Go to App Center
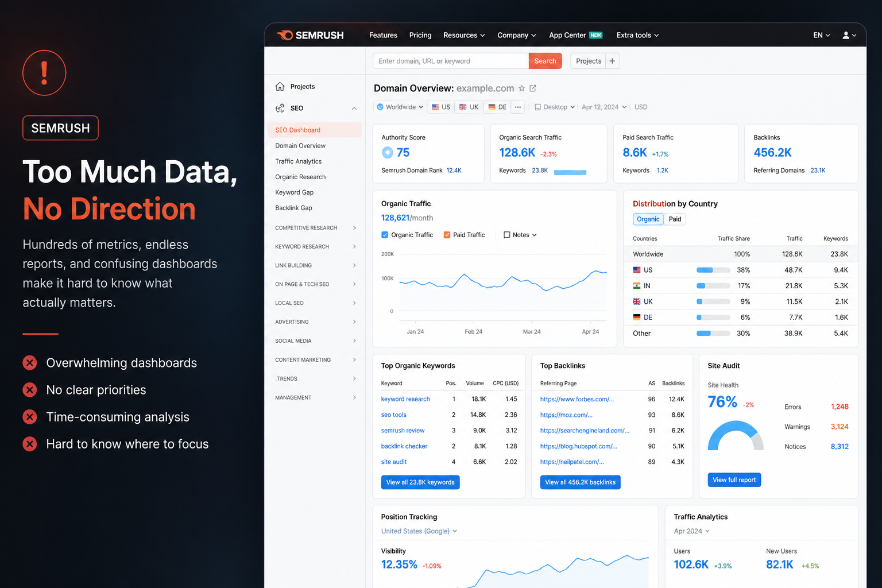 pyautogui.click(x=567, y=35)
